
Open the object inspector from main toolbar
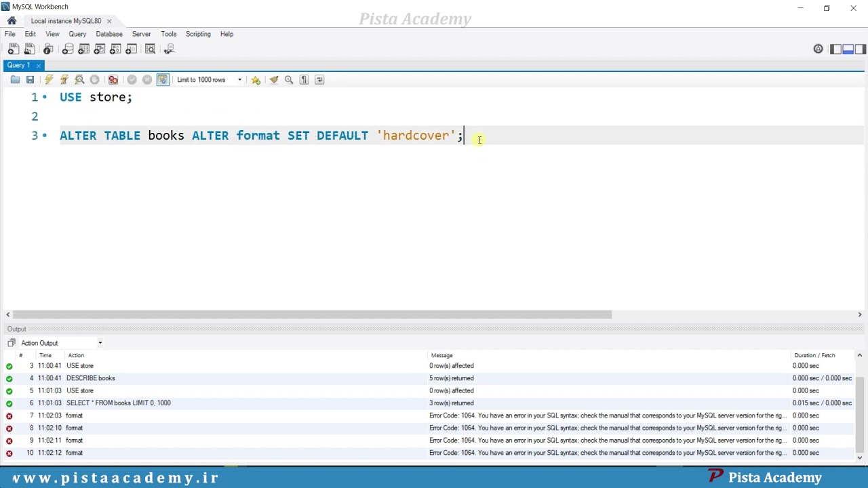(48, 49)
